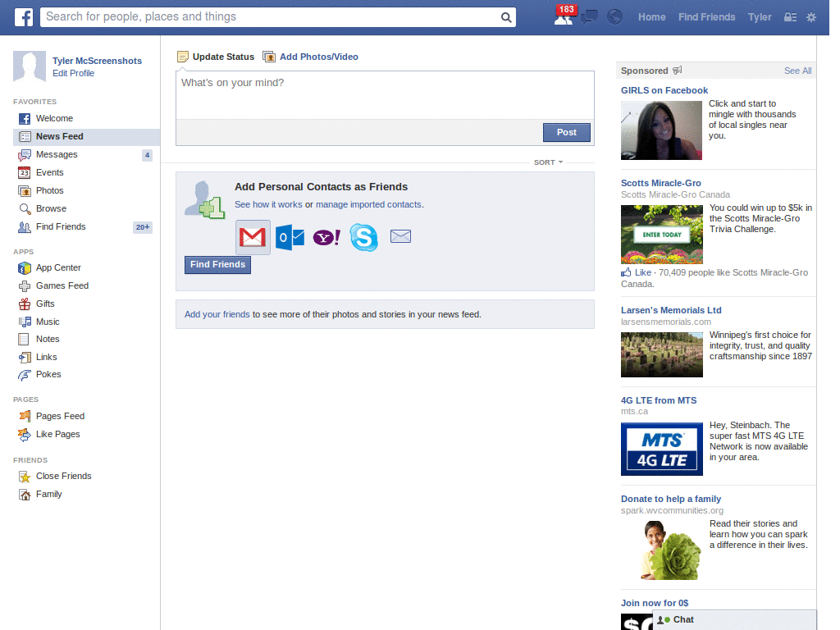Screen dimensions: 840x630
Task: Select the other email envelope icon
Action: 400,236
